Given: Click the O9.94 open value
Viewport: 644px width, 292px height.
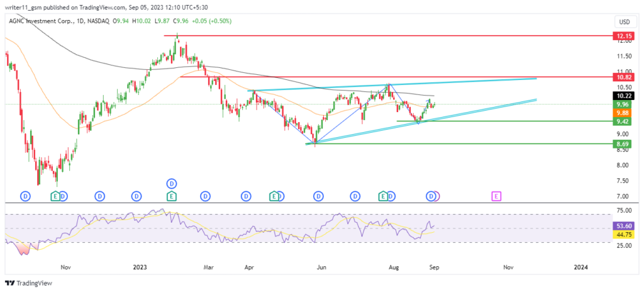Looking at the screenshot, I should [121, 21].
